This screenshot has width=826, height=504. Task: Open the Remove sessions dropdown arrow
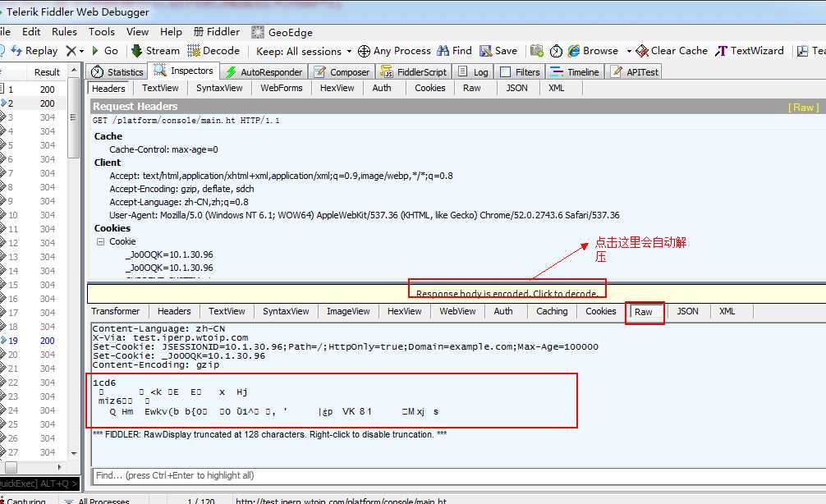(x=81, y=51)
